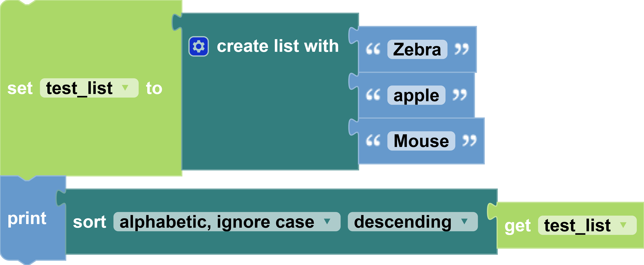Click the "set" label on the variable block

[20, 88]
